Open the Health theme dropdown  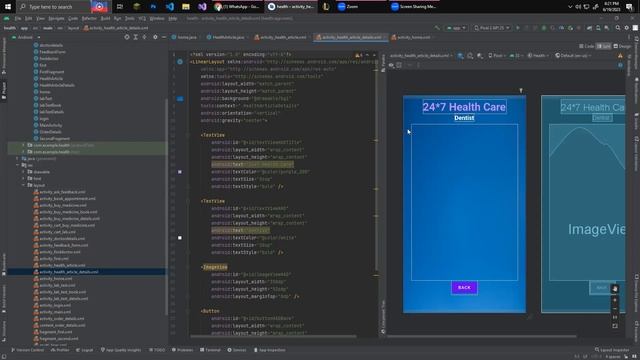pyautogui.click(x=538, y=56)
